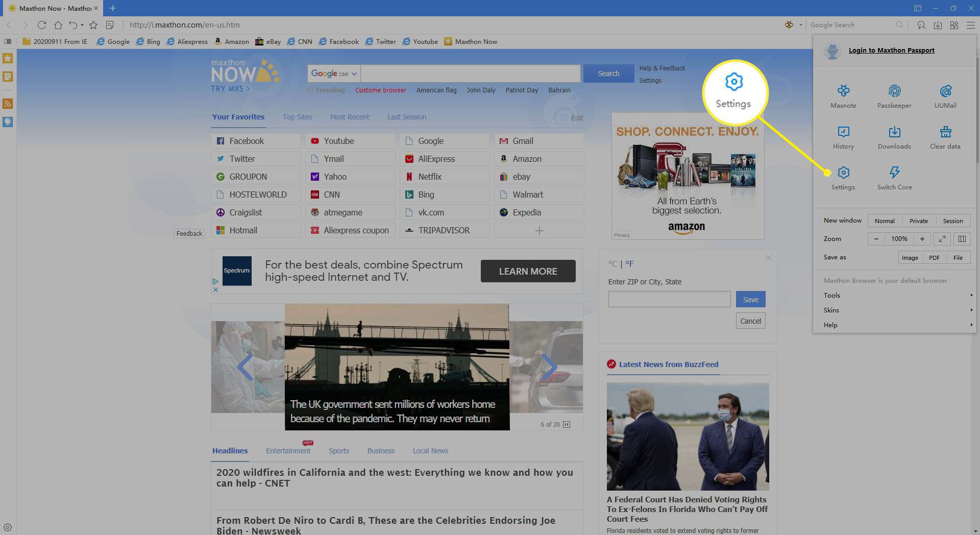Screen dimensions: 980x535
Task: Click the blue Search button
Action: coord(608,74)
